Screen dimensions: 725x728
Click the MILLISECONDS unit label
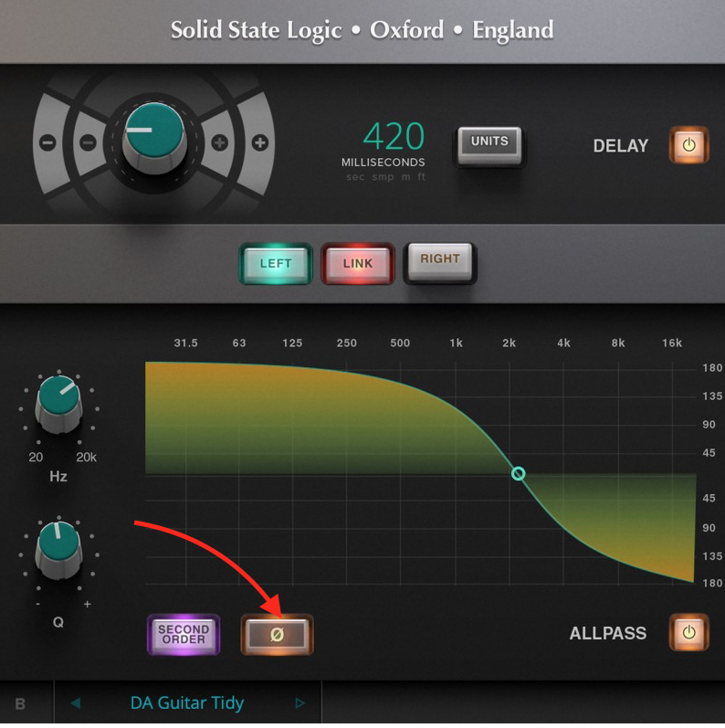click(384, 162)
